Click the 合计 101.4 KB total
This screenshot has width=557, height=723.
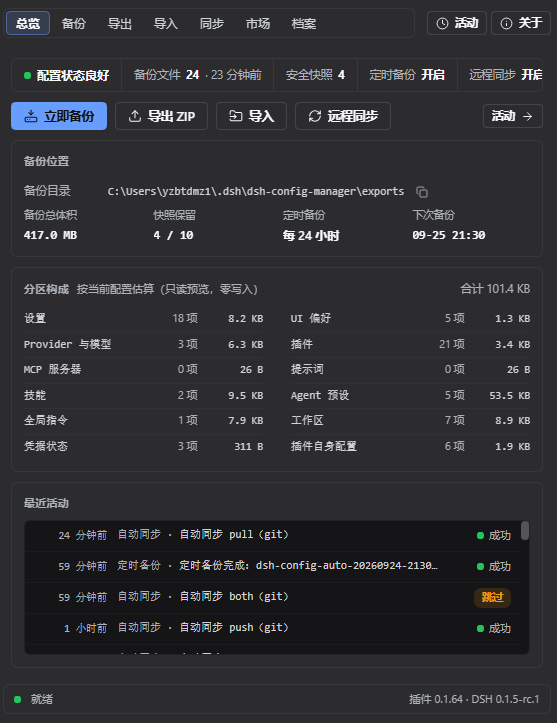pyautogui.click(x=495, y=289)
